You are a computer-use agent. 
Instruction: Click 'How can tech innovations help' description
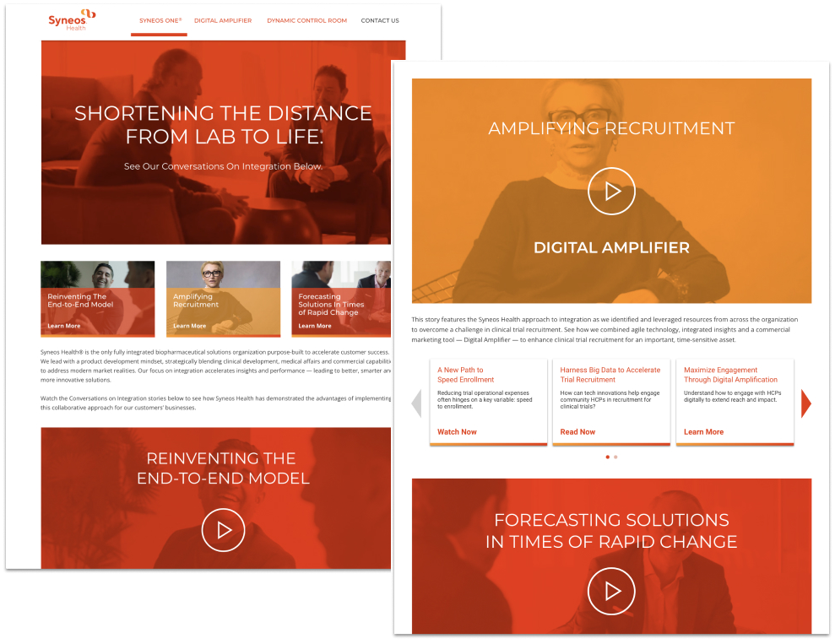(610, 400)
